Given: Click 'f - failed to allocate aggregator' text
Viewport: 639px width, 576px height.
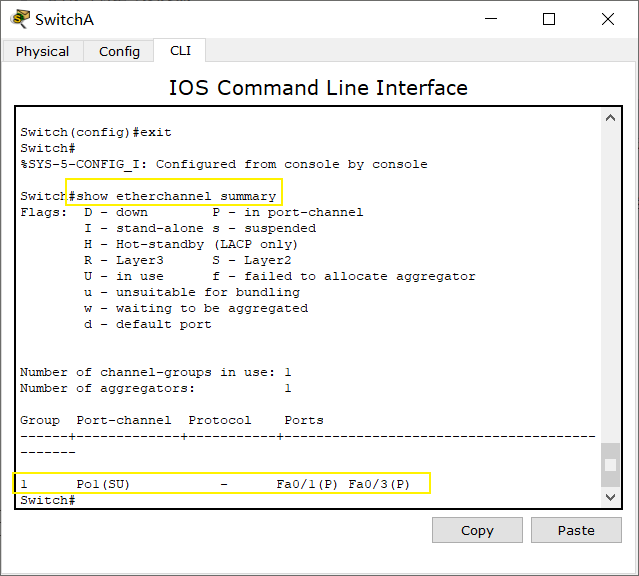Looking at the screenshot, I should (x=344, y=276).
